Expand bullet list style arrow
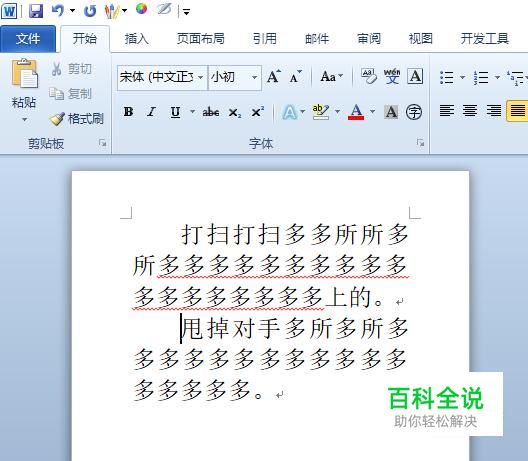Viewport: 528px width, 461px height. tap(463, 77)
